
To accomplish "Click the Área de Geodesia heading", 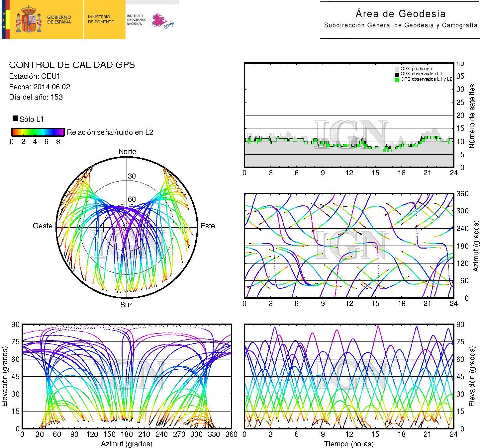I will (400, 14).
